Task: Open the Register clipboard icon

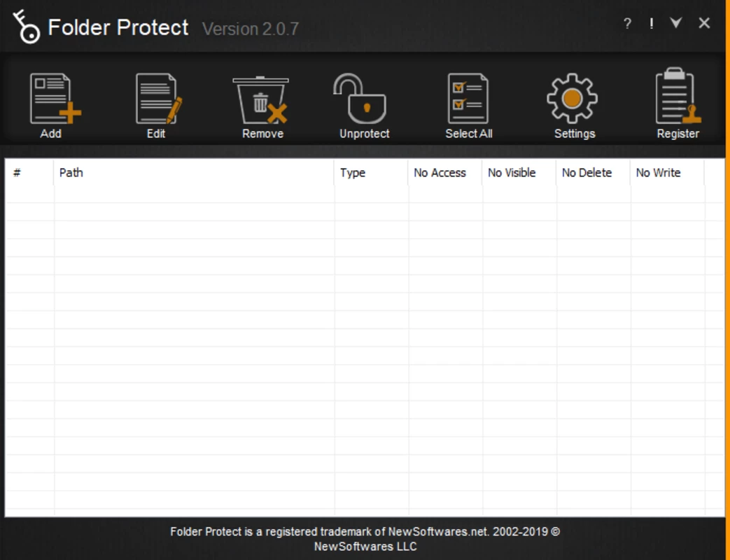Action: [x=678, y=96]
